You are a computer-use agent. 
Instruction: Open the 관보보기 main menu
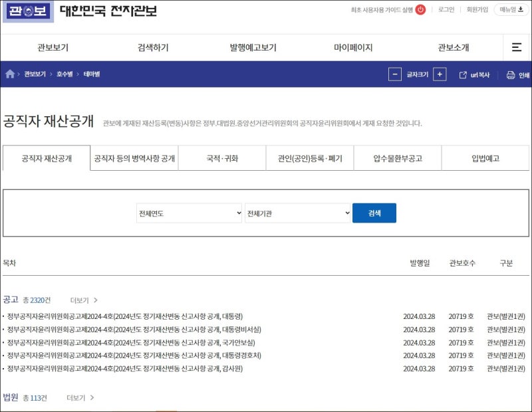[x=53, y=47]
